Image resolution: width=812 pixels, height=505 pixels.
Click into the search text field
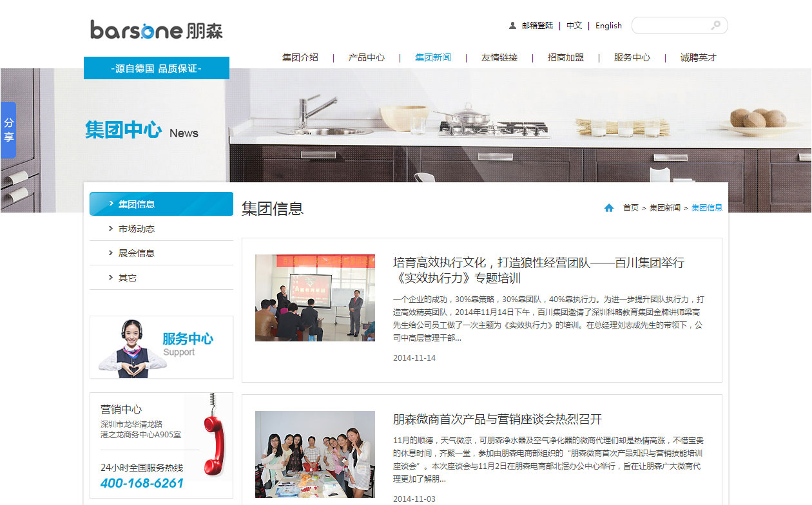click(x=670, y=26)
